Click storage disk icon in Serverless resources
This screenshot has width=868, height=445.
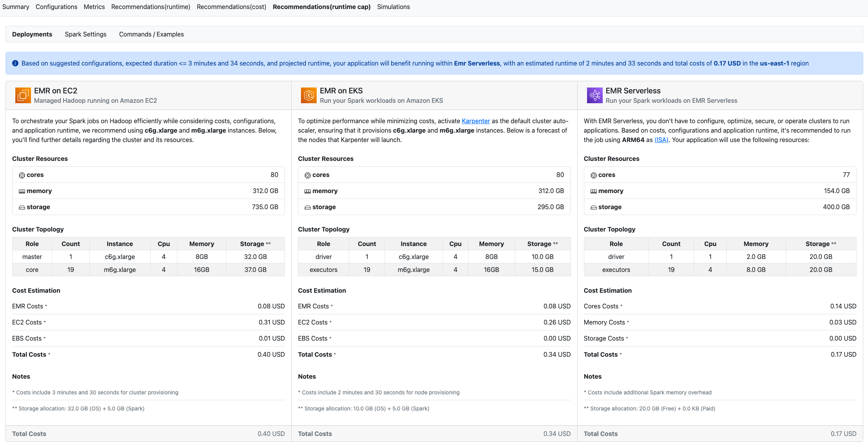[x=594, y=208]
